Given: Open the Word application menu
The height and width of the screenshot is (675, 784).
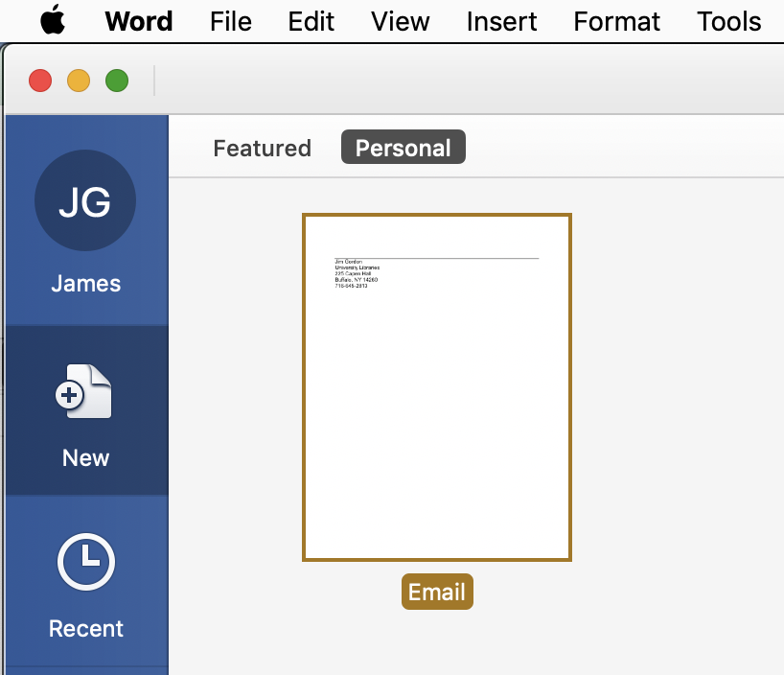Looking at the screenshot, I should click(x=139, y=21).
